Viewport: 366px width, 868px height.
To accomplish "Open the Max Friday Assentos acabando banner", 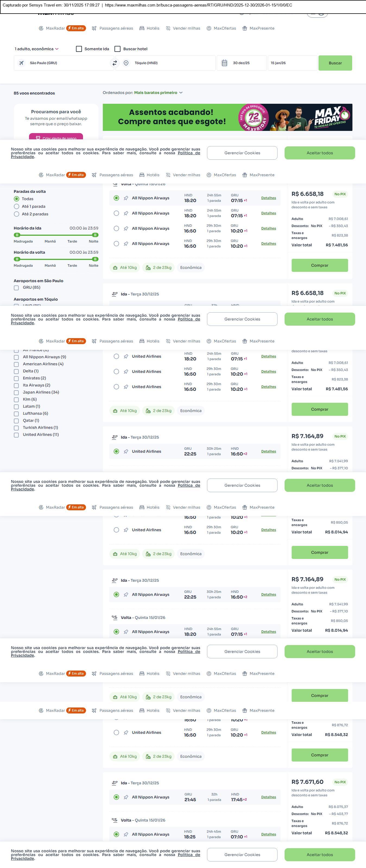I will click(x=227, y=117).
